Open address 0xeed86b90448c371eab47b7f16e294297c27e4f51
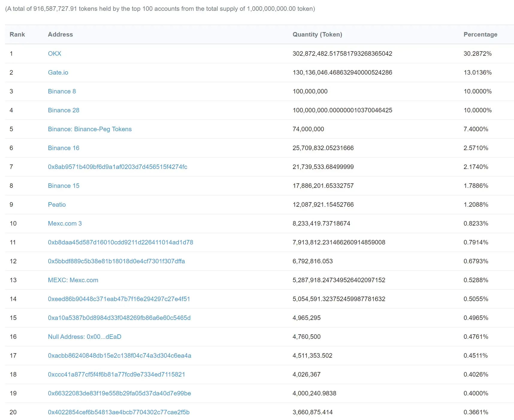 [119, 299]
